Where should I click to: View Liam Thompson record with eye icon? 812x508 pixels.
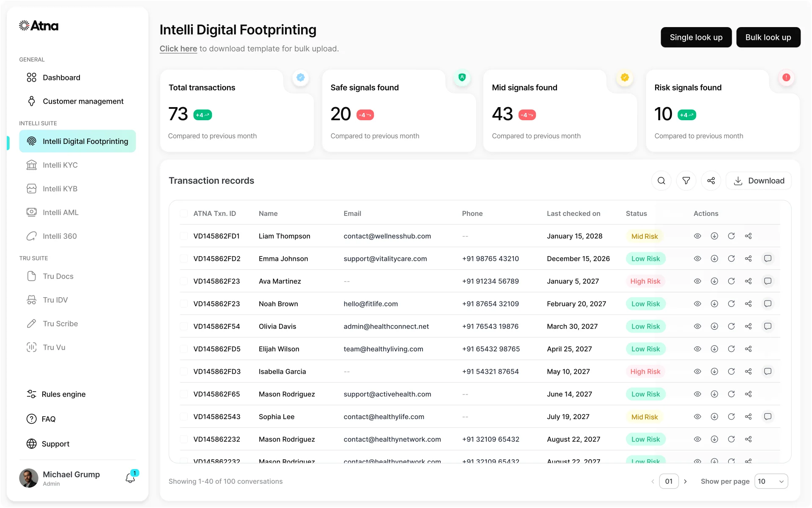697,236
